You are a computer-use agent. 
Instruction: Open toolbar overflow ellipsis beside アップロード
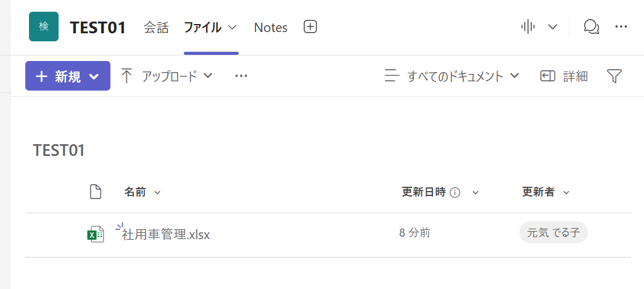coord(241,76)
